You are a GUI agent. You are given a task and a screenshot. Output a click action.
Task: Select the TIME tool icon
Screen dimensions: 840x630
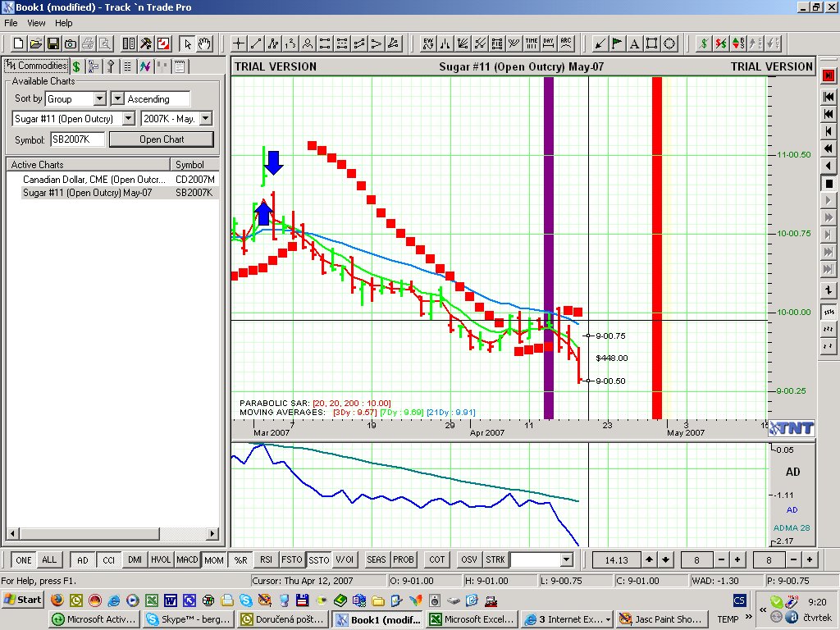click(532, 43)
